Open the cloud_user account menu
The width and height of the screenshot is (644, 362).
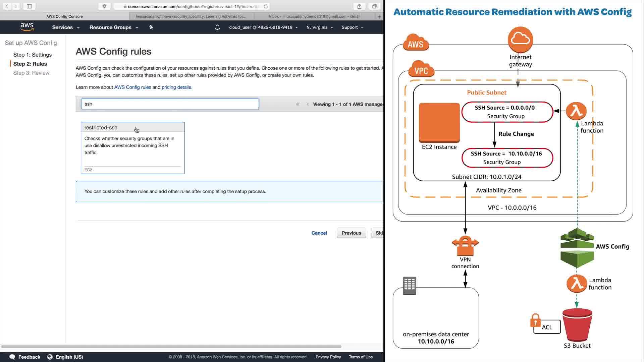click(263, 27)
